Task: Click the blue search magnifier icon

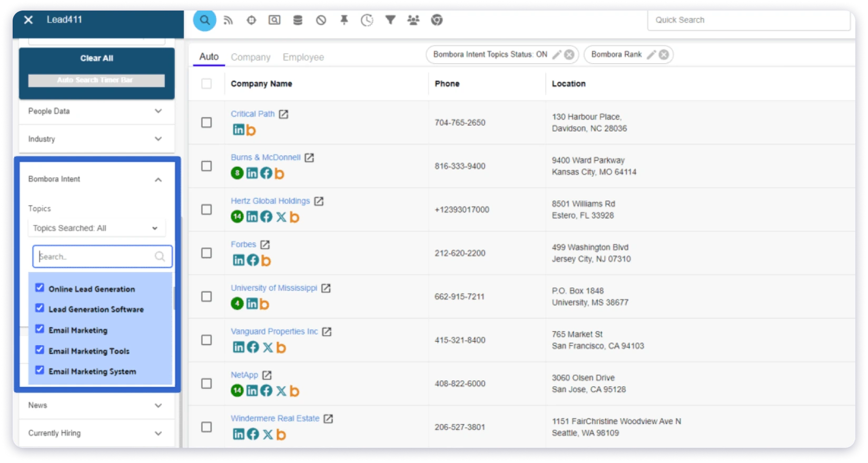Action: point(204,20)
